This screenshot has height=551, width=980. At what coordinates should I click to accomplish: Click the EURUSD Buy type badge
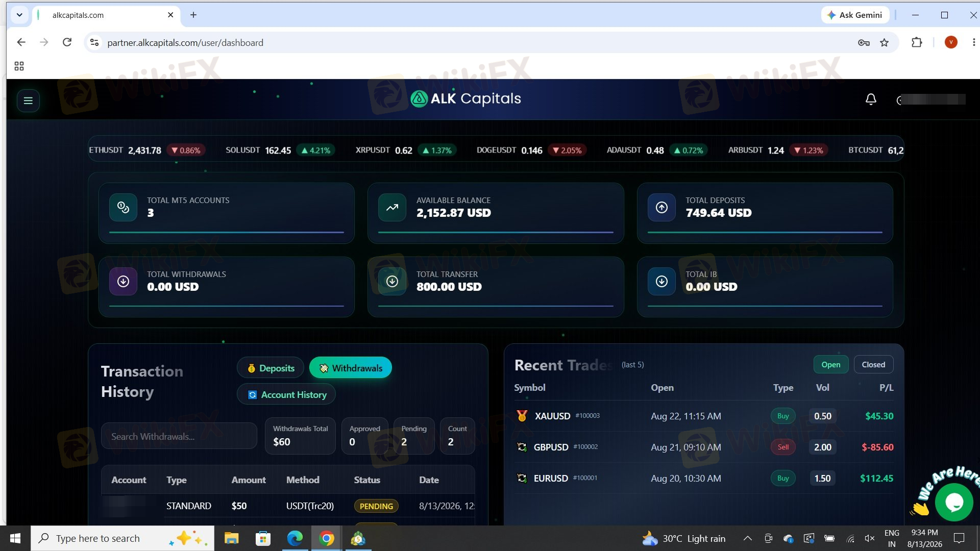click(783, 478)
